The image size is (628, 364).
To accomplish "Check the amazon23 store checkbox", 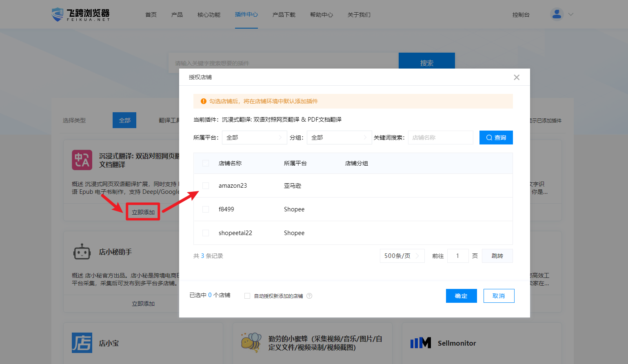I will [x=206, y=186].
